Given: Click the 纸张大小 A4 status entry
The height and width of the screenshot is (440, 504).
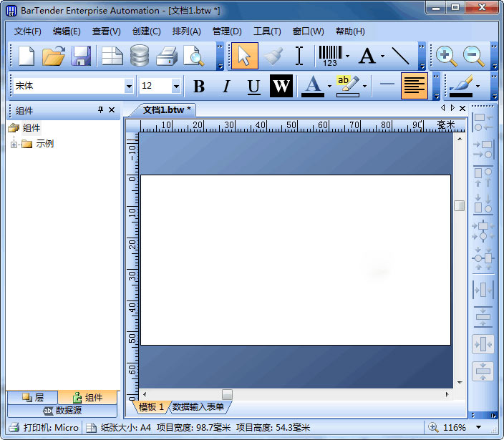Looking at the screenshot, I should pos(126,427).
